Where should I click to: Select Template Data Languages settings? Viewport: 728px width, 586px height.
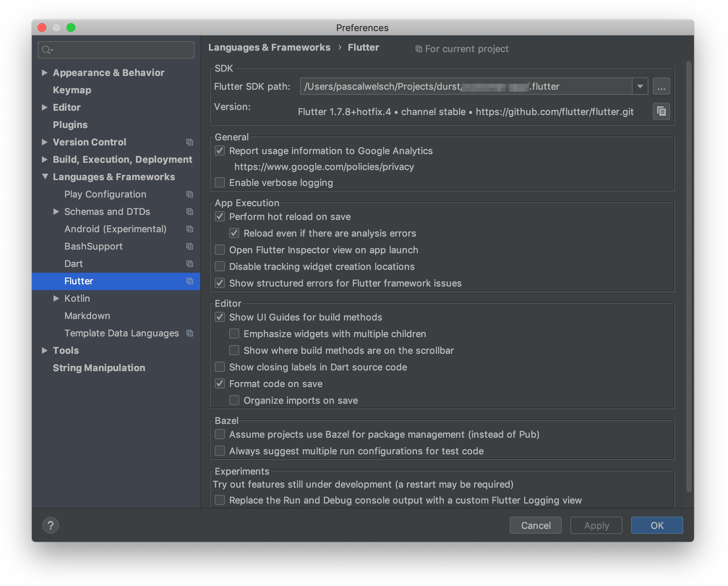121,333
